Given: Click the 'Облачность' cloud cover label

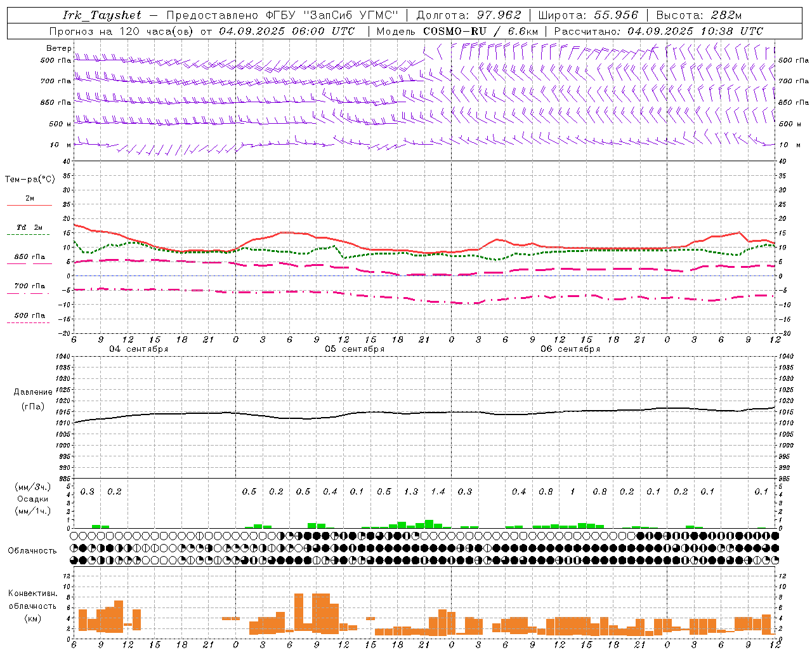Looking at the screenshot, I should (x=32, y=550).
